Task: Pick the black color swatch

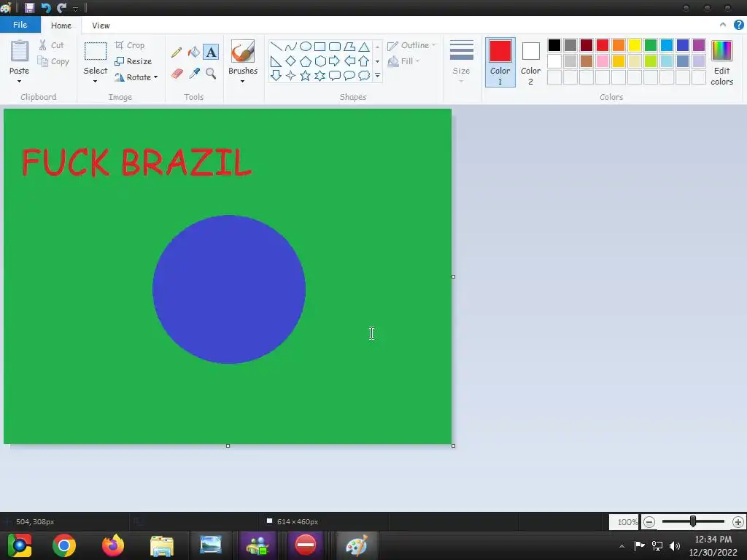Action: [554, 45]
